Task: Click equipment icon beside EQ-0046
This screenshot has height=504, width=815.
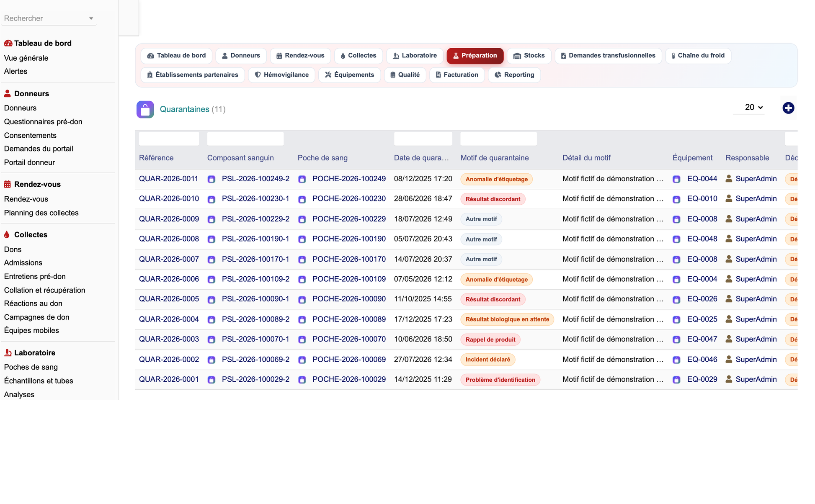Action: [676, 360]
